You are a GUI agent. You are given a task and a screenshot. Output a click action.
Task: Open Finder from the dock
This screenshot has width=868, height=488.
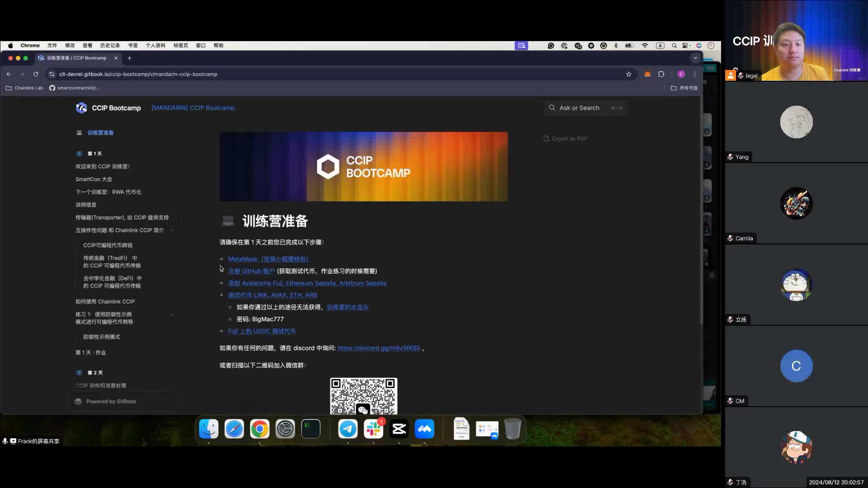[208, 429]
